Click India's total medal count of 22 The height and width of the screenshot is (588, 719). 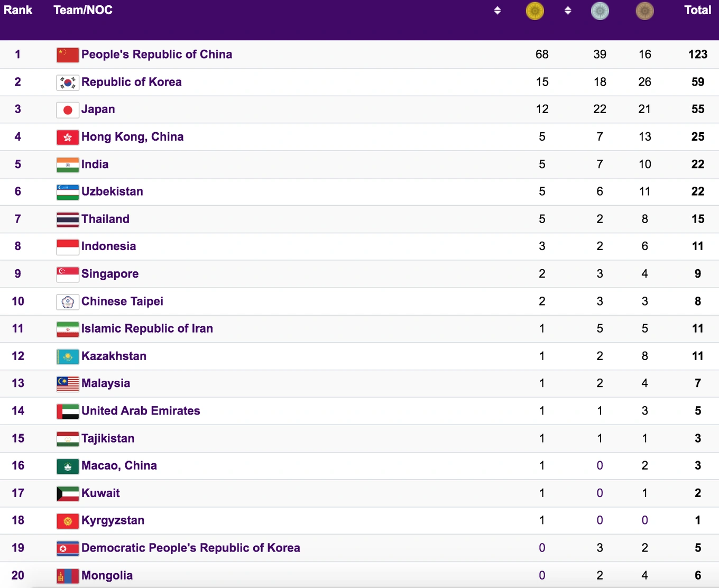click(x=697, y=164)
